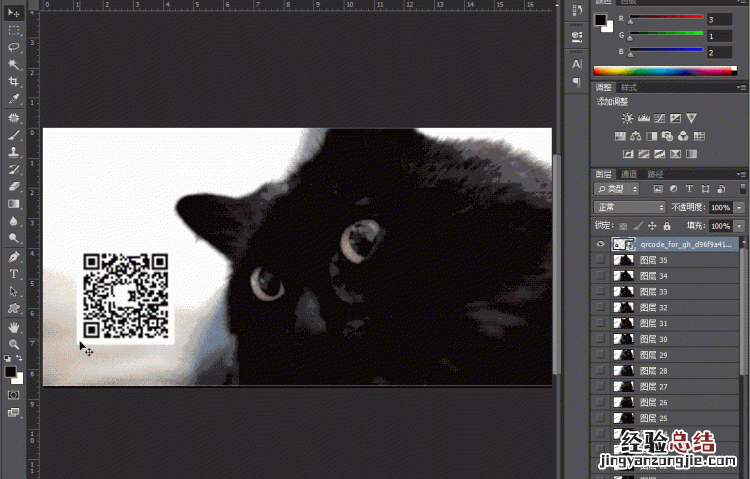The width and height of the screenshot is (750, 479).
Task: Select the Crop tool
Action: coord(14,81)
